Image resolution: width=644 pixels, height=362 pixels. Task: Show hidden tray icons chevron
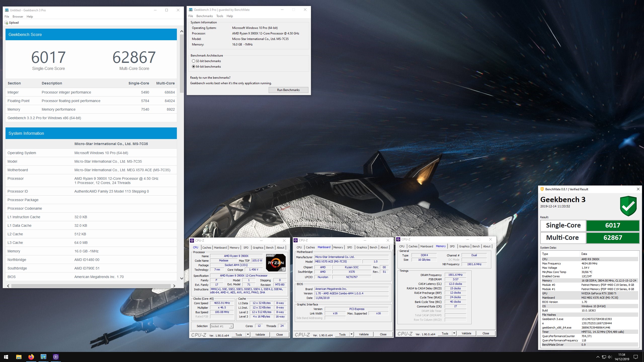point(598,357)
